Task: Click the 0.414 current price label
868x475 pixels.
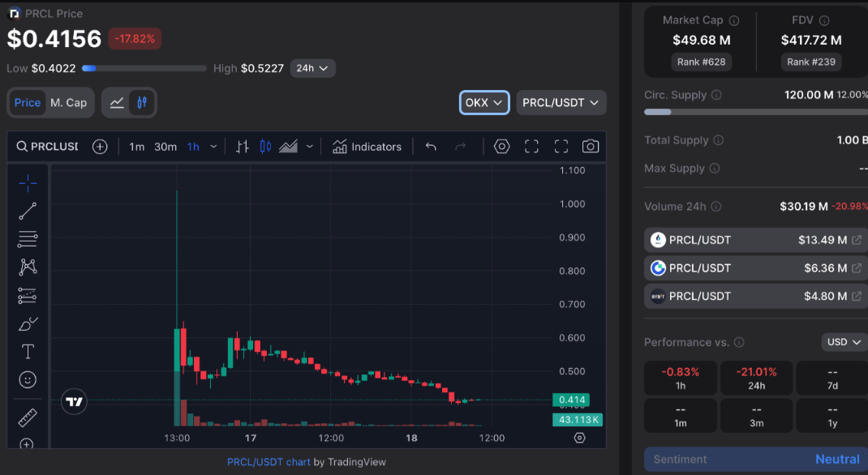Action: (571, 400)
